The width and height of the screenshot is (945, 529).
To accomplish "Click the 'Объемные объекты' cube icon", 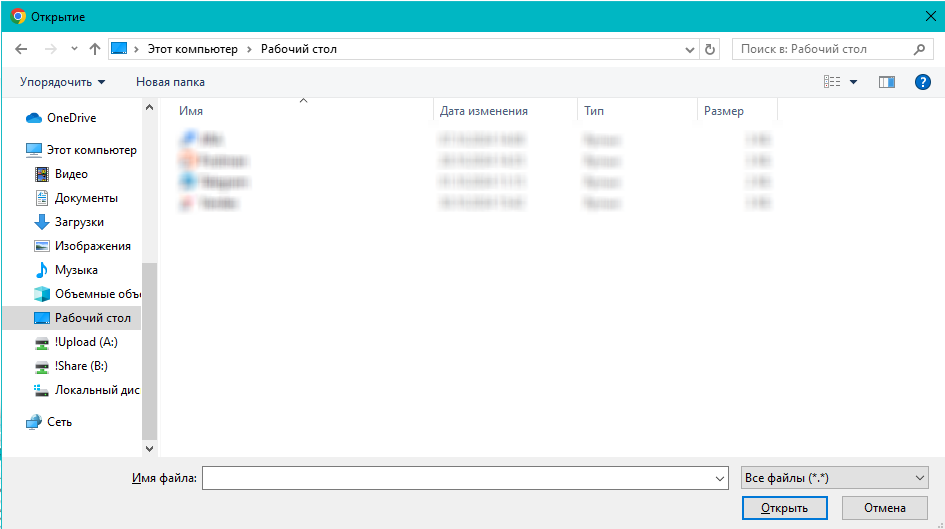I will point(42,294).
